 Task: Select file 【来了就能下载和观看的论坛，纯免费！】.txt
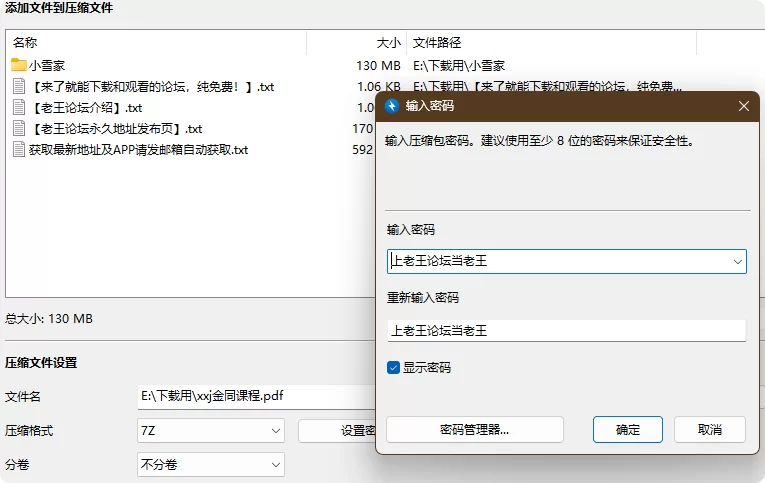coord(151,87)
